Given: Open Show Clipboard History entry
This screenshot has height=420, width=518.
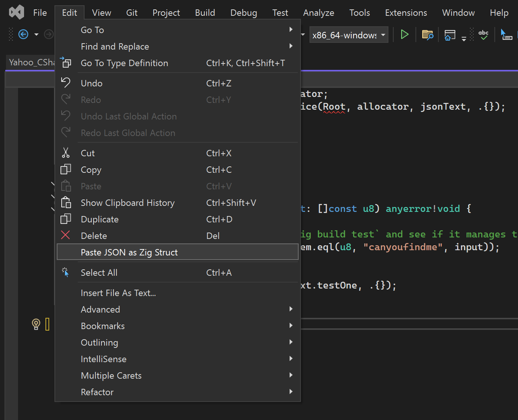Looking at the screenshot, I should [x=128, y=203].
